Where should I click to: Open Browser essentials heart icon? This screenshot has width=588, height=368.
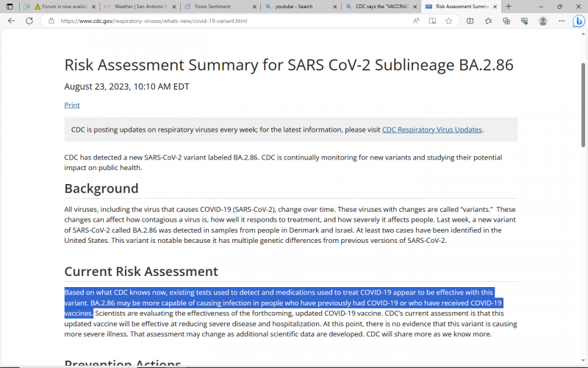tap(524, 21)
